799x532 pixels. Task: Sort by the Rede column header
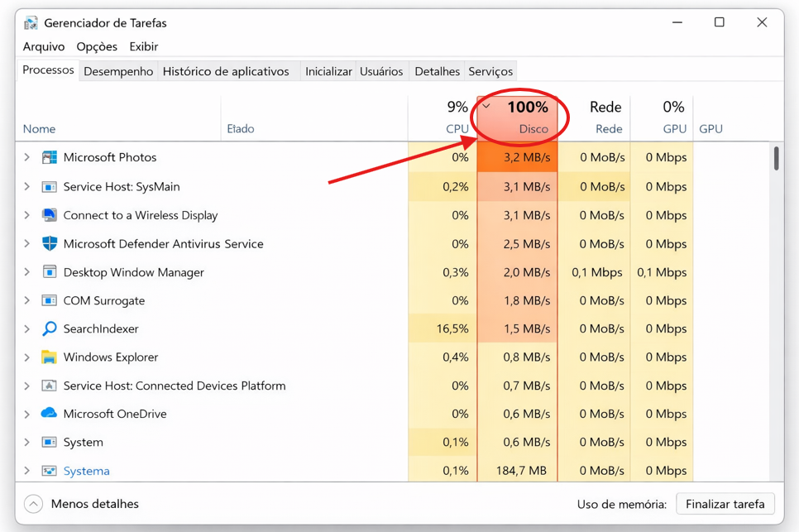(x=594, y=117)
